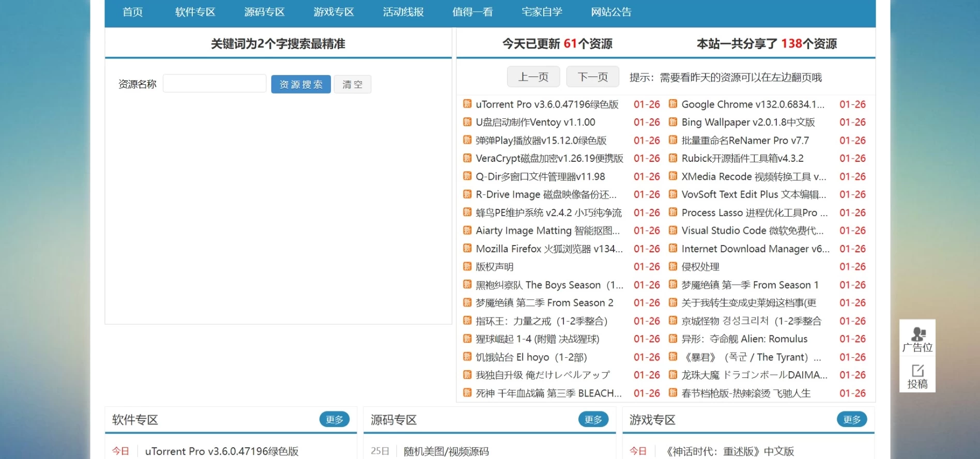
Task: Click 更多 in the 软件专区 section
Action: point(334,420)
